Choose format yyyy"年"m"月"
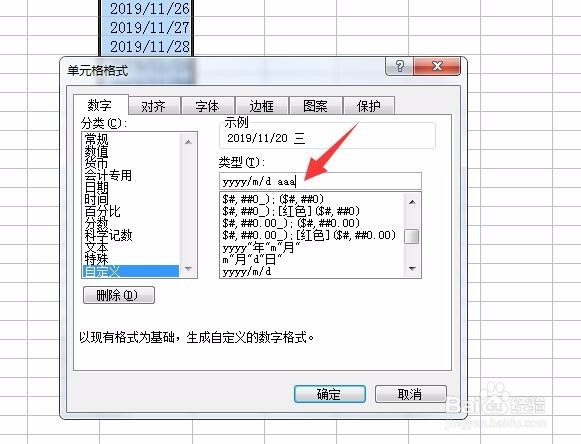 [x=313, y=247]
